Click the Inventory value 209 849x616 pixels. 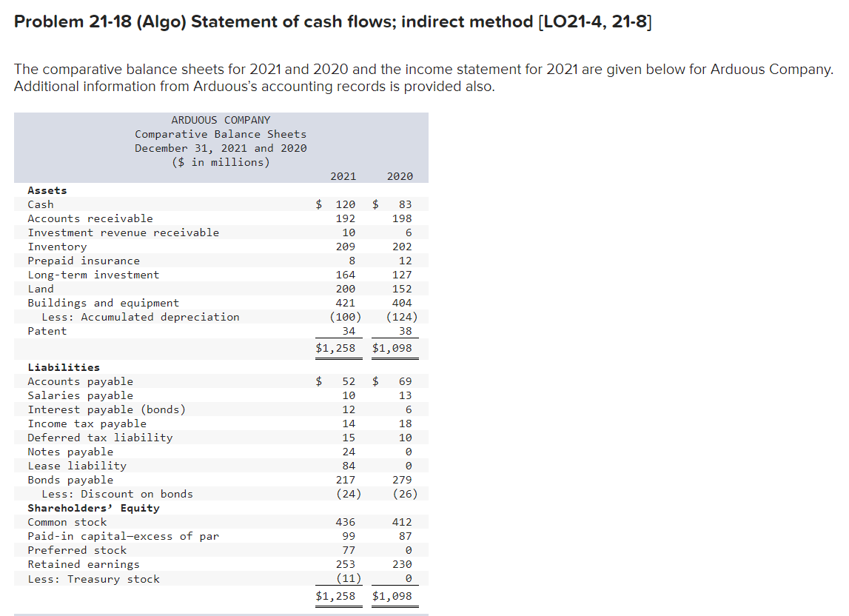(347, 247)
